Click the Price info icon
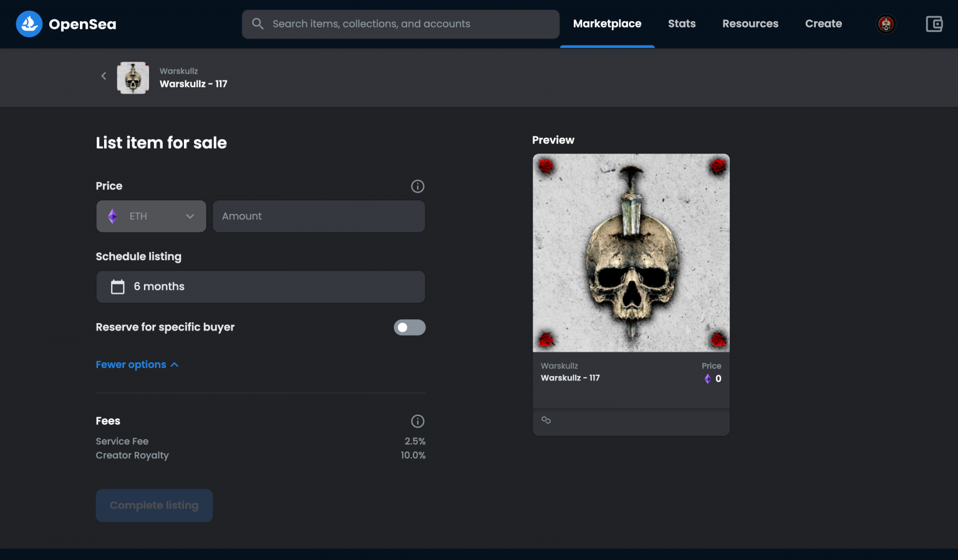958x560 pixels. pyautogui.click(x=417, y=186)
